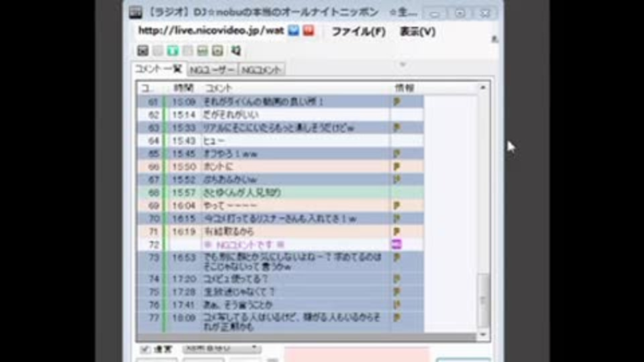Switch to the NGユーザー tab

[213, 70]
